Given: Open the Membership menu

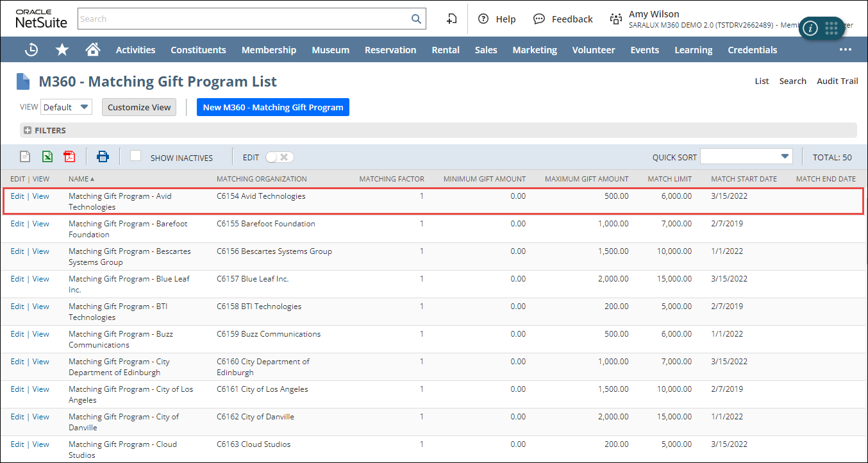Looking at the screenshot, I should [x=269, y=50].
